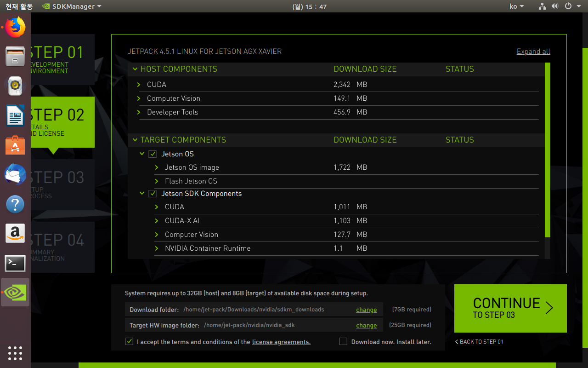The height and width of the screenshot is (368, 588).
Task: Expand NVIDIA Container Runtime row
Action: coord(157,248)
